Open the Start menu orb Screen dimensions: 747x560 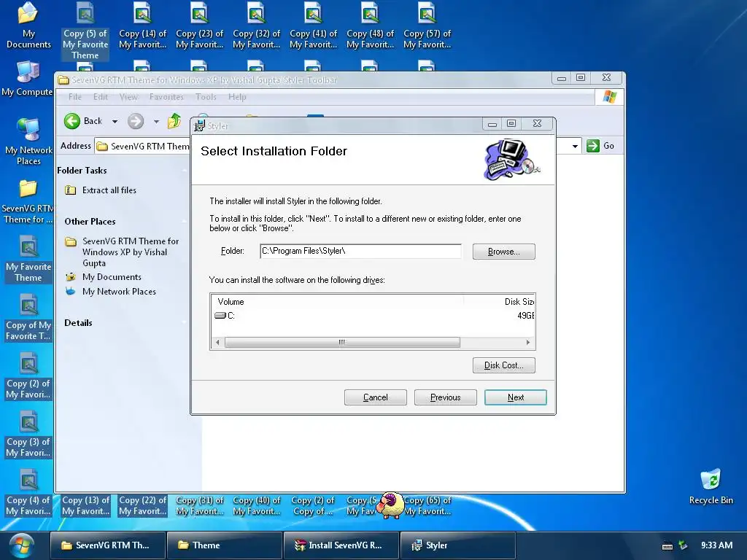[22, 545]
